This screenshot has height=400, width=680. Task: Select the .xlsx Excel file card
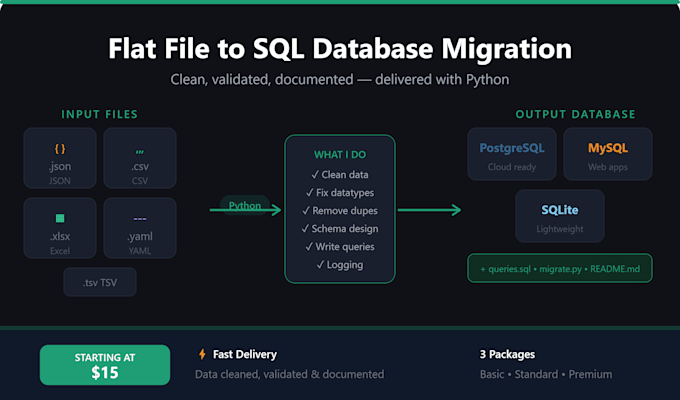(60, 228)
